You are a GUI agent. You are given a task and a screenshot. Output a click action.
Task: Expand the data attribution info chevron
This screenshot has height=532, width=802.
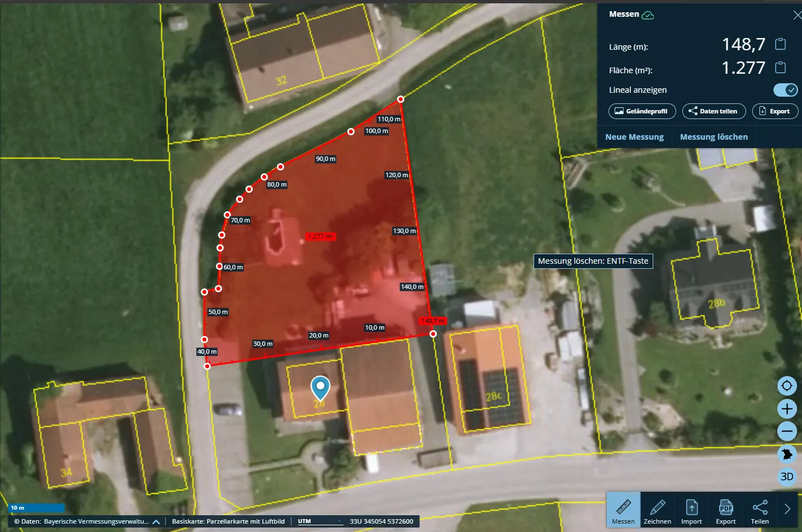[x=156, y=521]
